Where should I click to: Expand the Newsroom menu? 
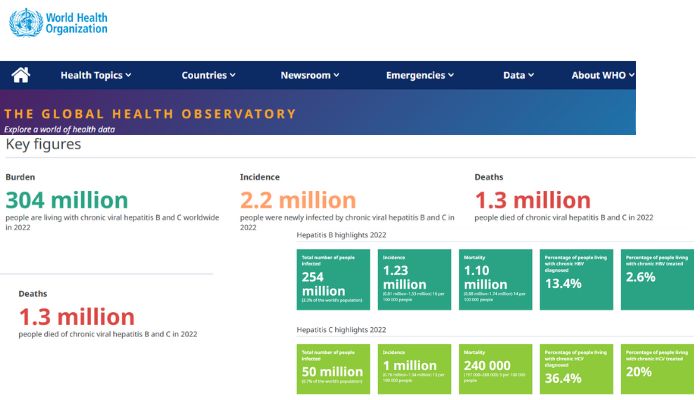coord(309,75)
